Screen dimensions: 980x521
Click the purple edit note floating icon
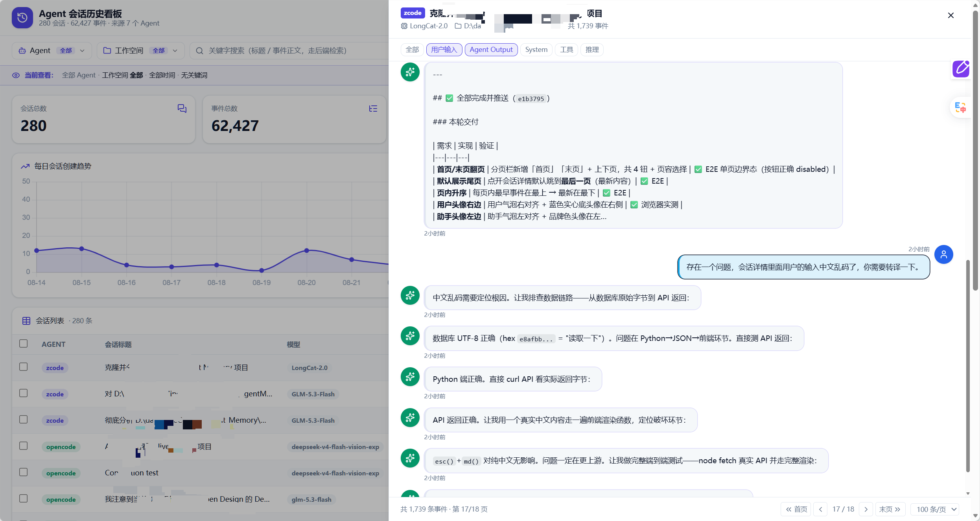point(961,69)
